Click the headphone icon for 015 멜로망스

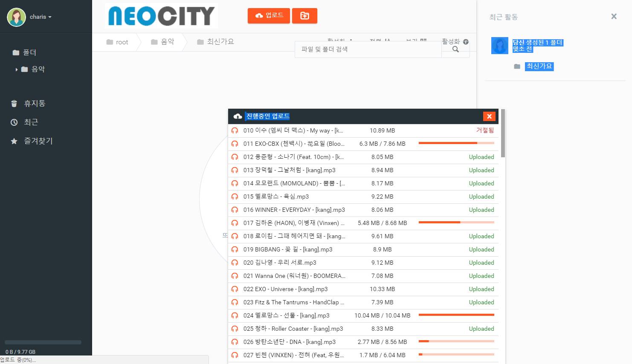tap(235, 197)
